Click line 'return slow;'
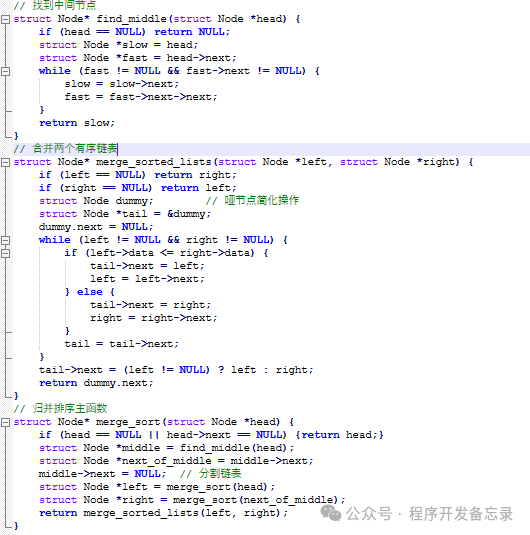The image size is (530, 535). (x=77, y=123)
